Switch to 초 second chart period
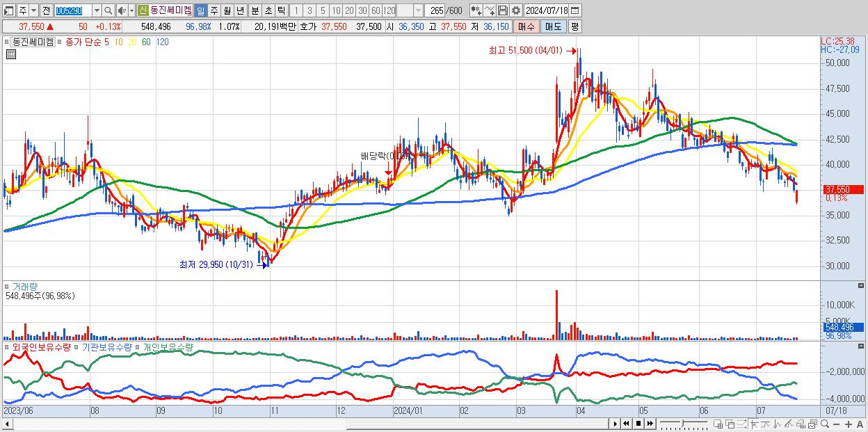The image size is (868, 432). click(268, 10)
